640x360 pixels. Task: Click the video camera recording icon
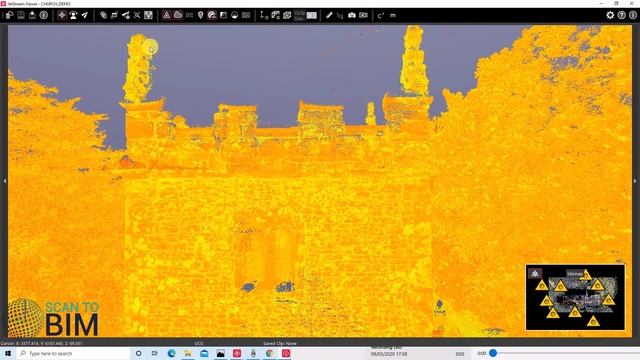pyautogui.click(x=363, y=16)
